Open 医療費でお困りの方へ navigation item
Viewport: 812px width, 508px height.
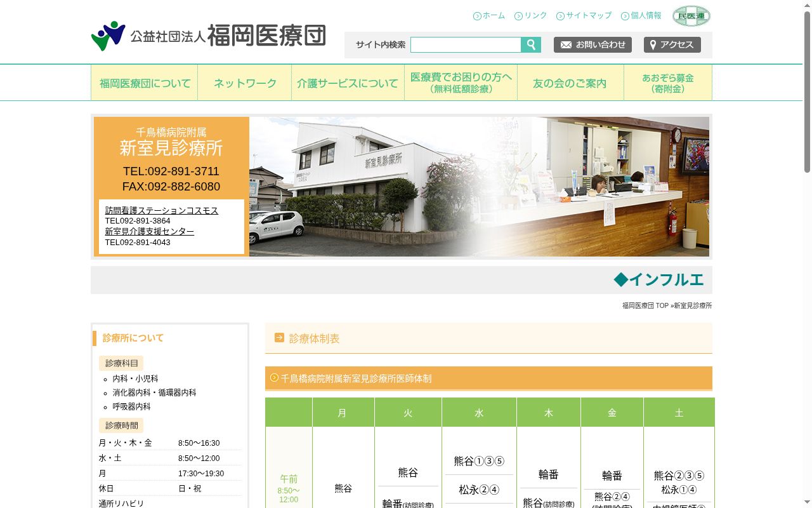tap(461, 83)
